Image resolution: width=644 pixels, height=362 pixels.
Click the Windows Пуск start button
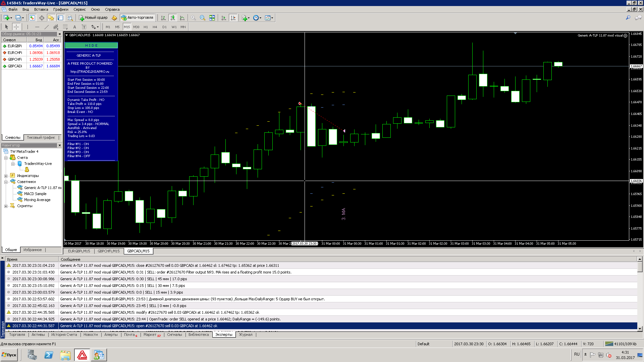point(9,355)
